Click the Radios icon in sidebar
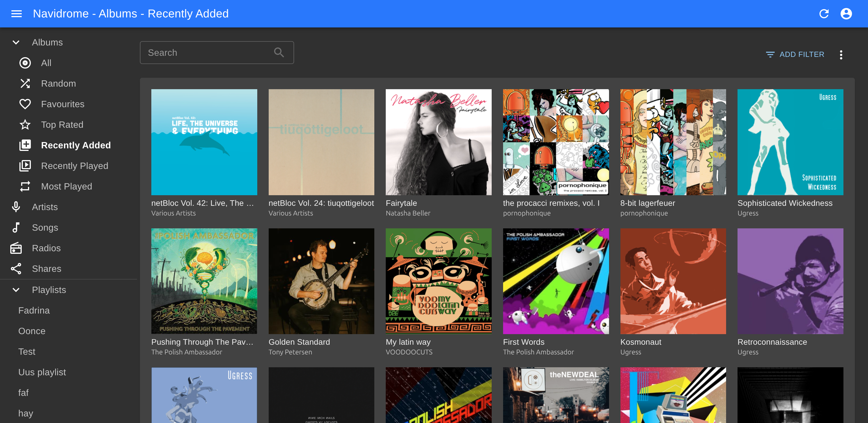Screen dimensions: 868x423 tap(16, 248)
